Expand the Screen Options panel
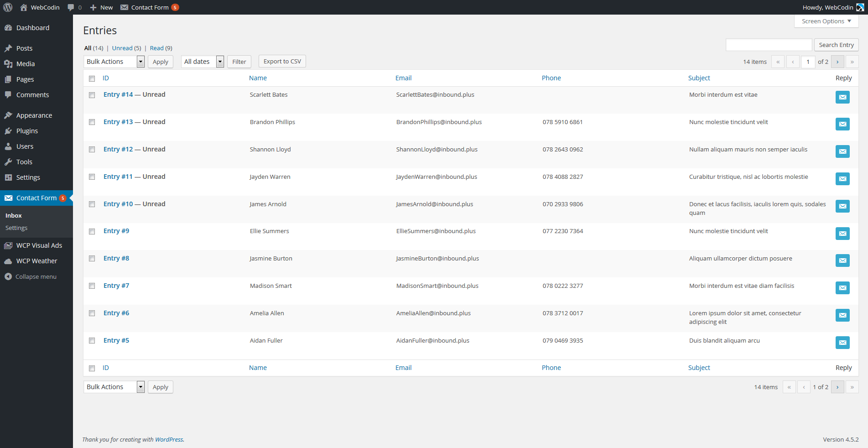The image size is (868, 448). pyautogui.click(x=826, y=21)
